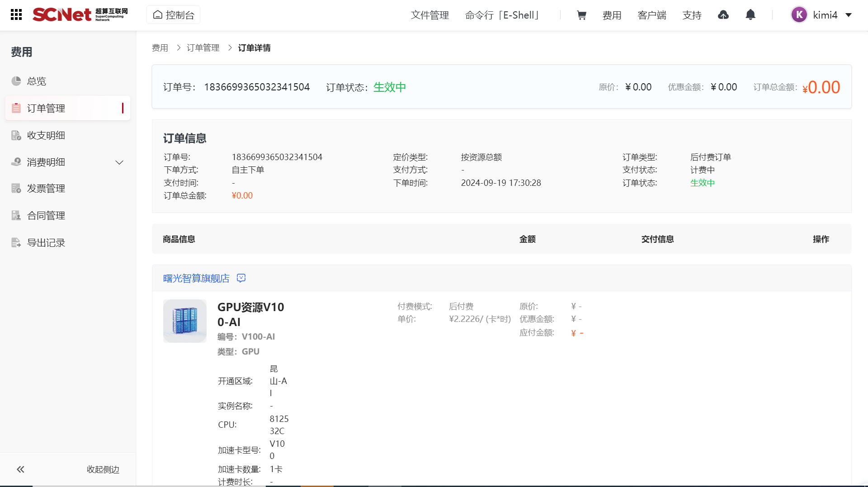
Task: Collapse sidebar with double-arrow icon
Action: pyautogui.click(x=21, y=469)
